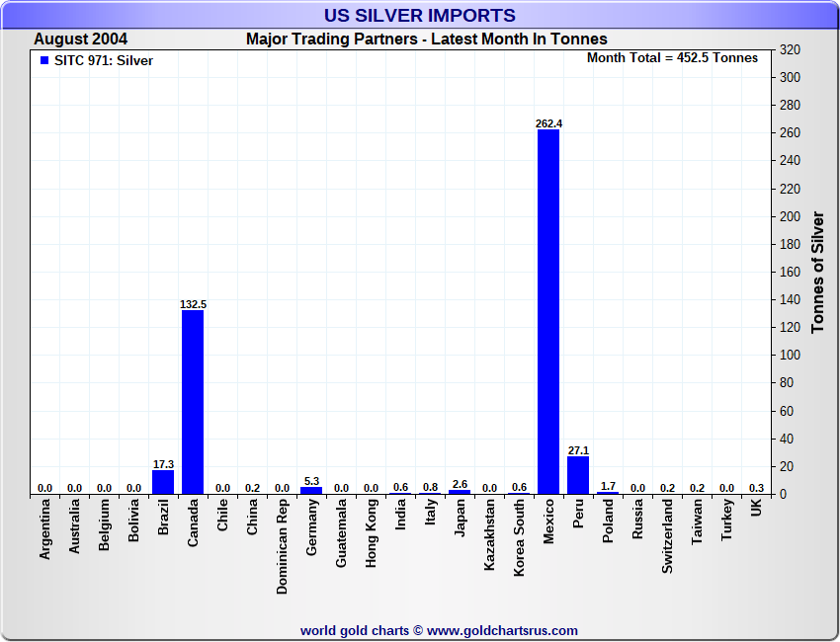This screenshot has height=642, width=840.
Task: Click the Tonnes of Silver axis title
Action: click(817, 272)
